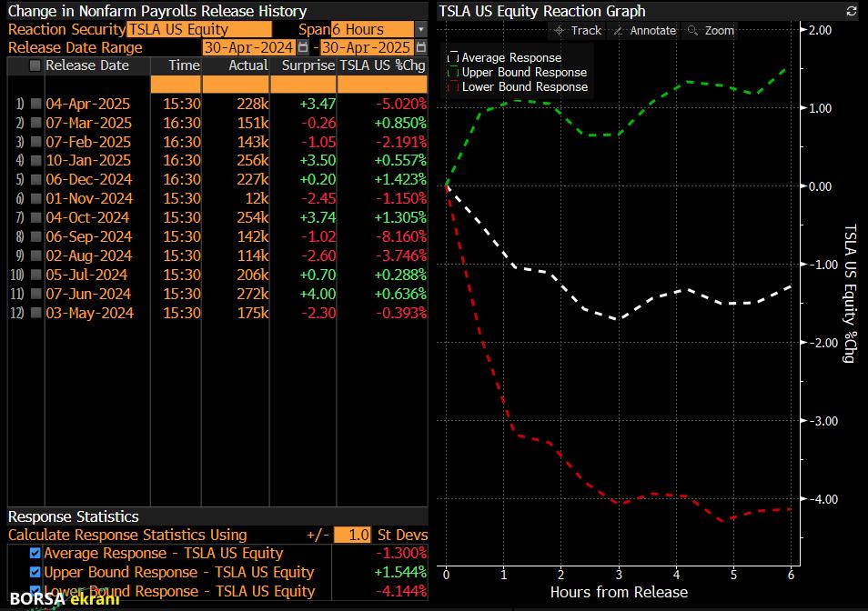The image size is (868, 611).
Task: Tick the checkbox for the 07-Mar-2025 release
Action: click(x=36, y=122)
